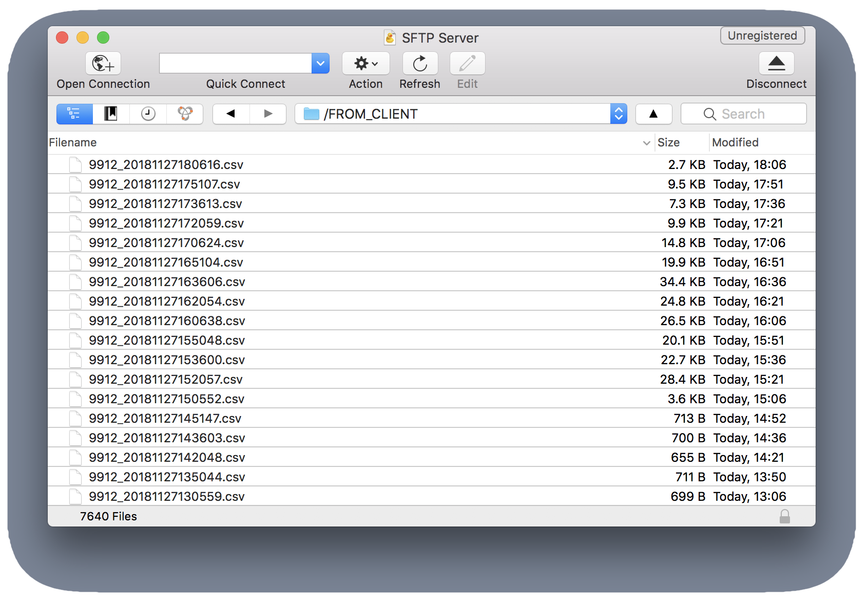Select file 9912_20181127130559.csv
This screenshot has height=601, width=868.
coord(431,496)
